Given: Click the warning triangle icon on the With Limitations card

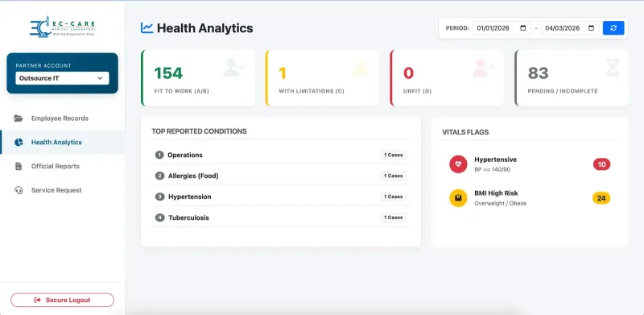Looking at the screenshot, I should 361,68.
